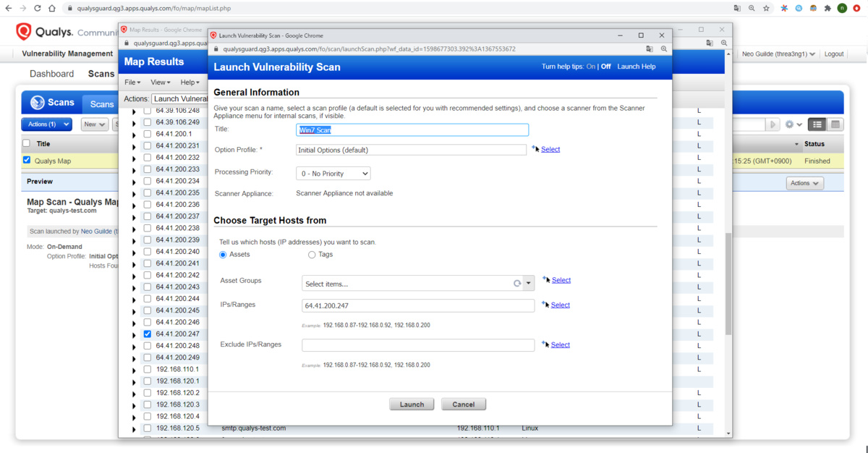868x453 pixels.
Task: Uncheck the Qualys Map row checkbox
Action: 27,161
